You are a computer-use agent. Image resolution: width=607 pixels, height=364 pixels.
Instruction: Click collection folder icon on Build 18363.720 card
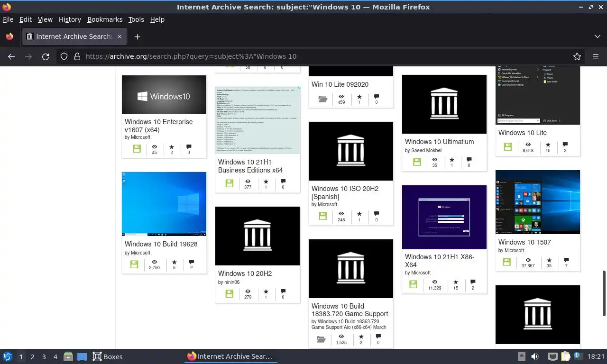(x=321, y=339)
